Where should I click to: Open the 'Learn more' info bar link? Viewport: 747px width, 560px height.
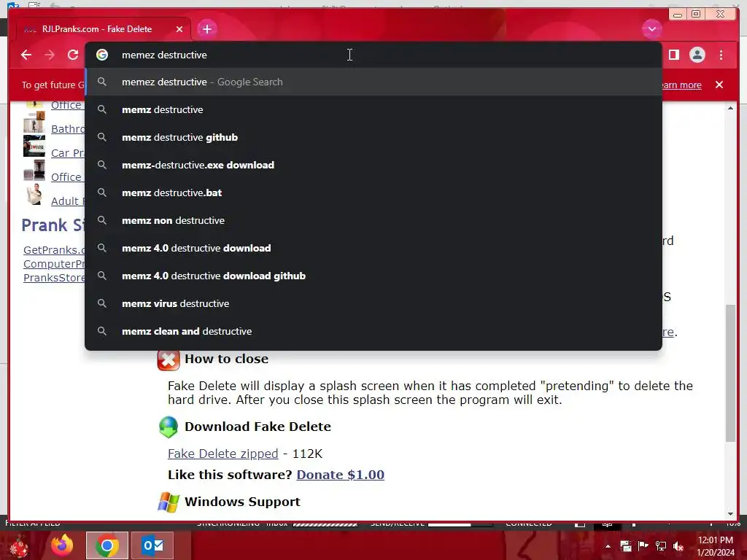pos(682,85)
